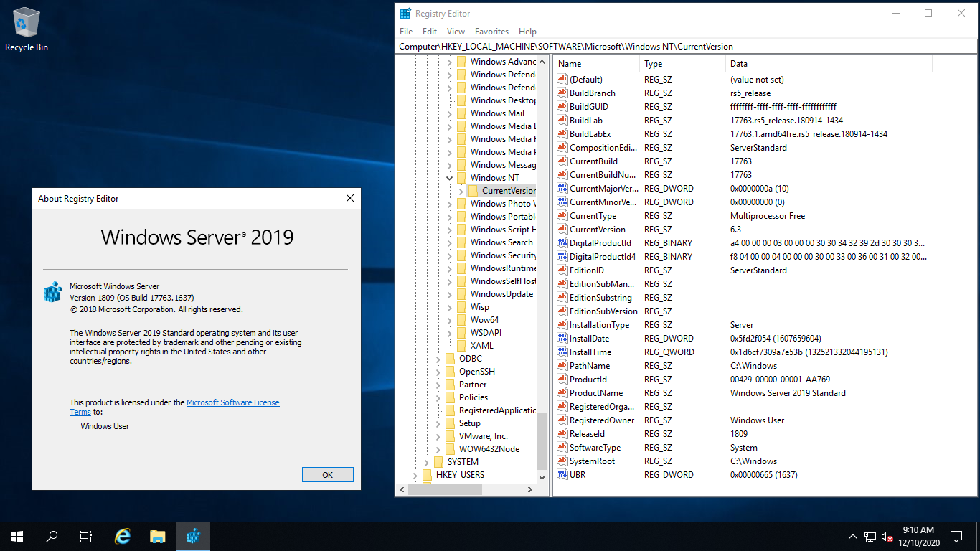Open the Favorites menu

491,32
